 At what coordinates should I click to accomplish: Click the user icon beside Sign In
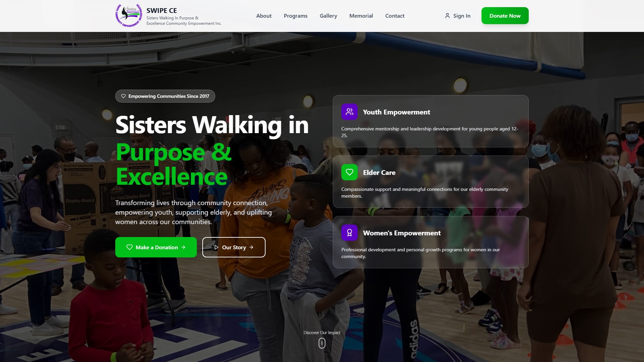447,16
